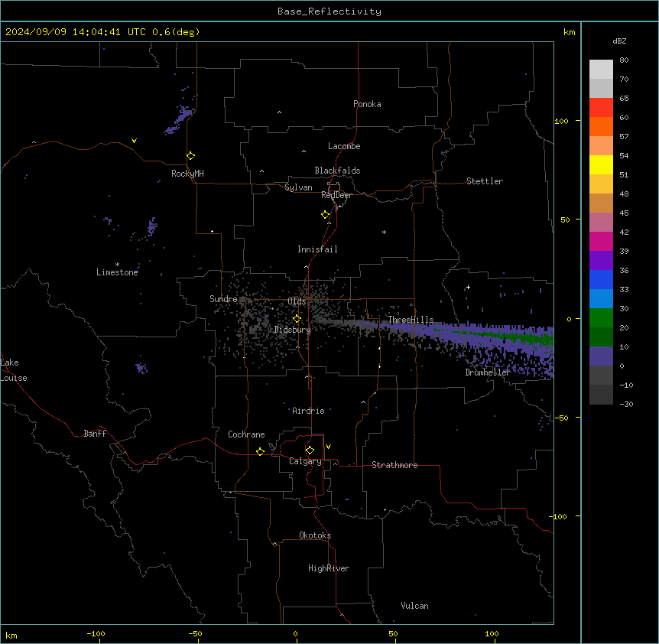
Task: Click the Vulcan label
Action: [x=414, y=606]
